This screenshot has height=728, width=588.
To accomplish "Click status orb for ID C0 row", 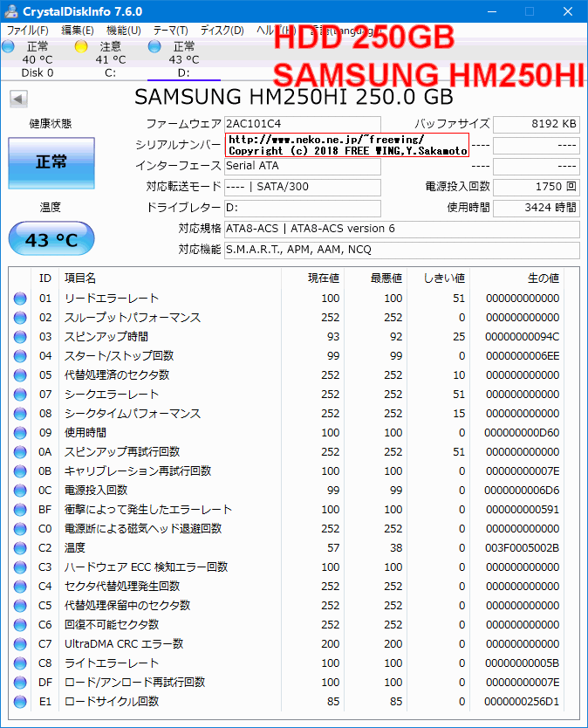I will [20, 529].
